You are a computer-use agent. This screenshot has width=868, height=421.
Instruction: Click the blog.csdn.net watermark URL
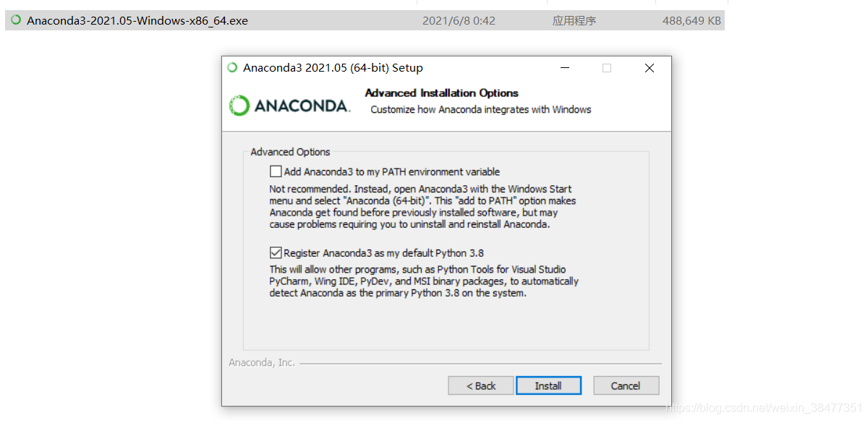[763, 409]
